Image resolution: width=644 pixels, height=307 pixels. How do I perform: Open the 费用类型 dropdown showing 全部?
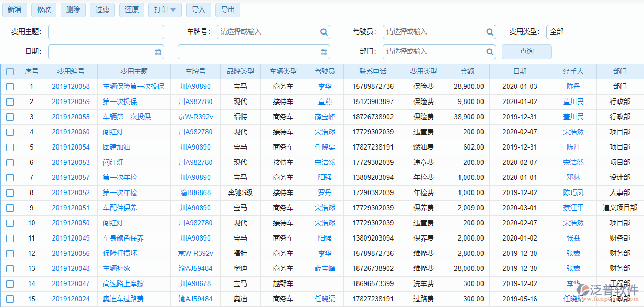[x=594, y=32]
